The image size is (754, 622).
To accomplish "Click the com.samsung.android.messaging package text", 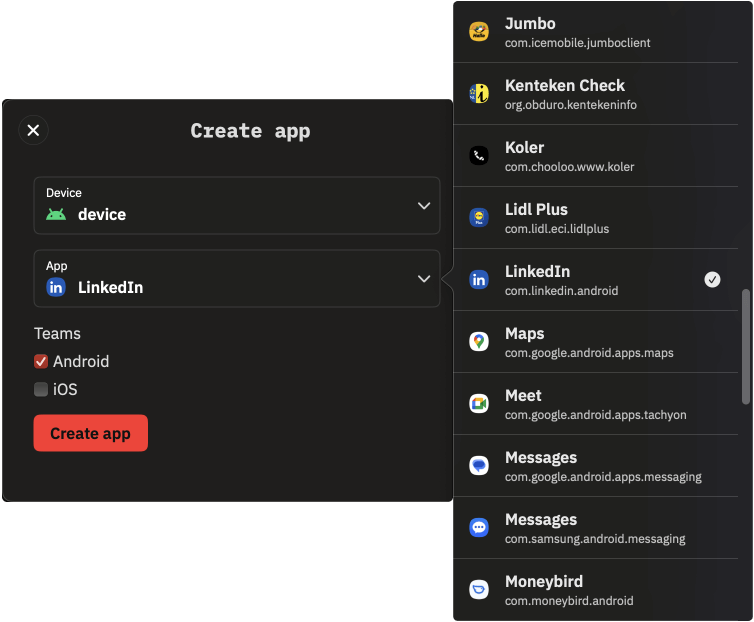I will click(595, 539).
